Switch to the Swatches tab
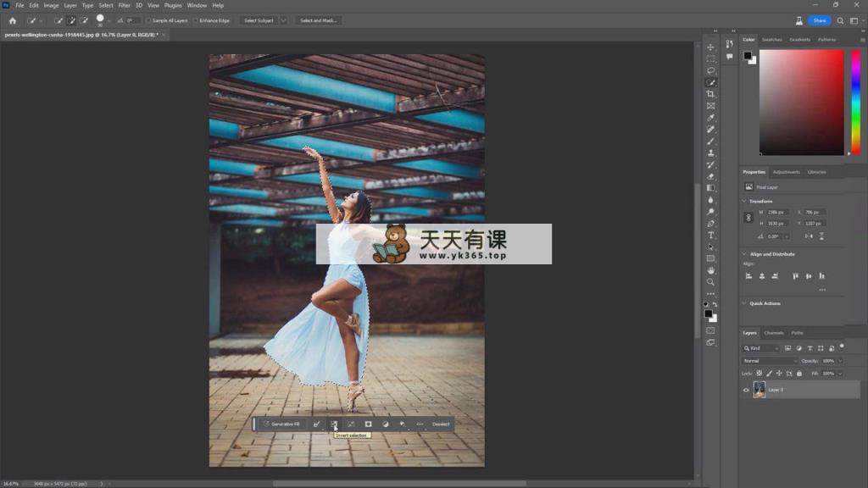Screen dimensions: 868x488 [x=771, y=40]
